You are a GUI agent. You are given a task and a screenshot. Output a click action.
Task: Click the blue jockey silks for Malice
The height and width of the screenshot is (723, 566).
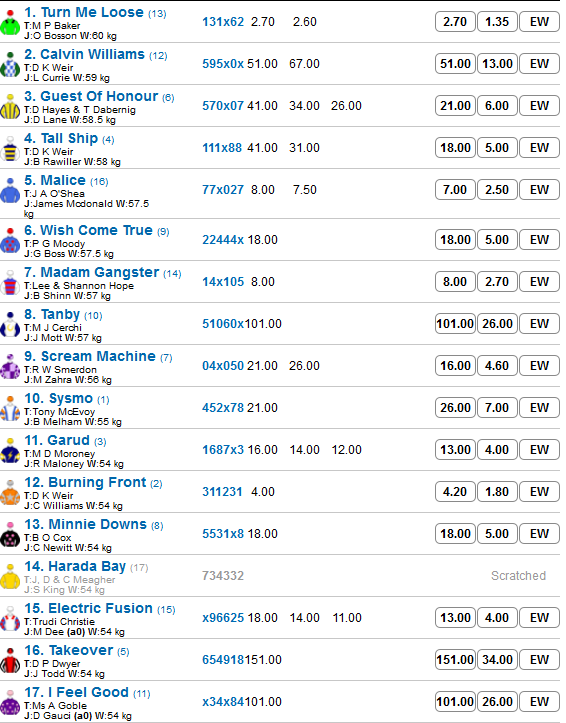point(10,191)
